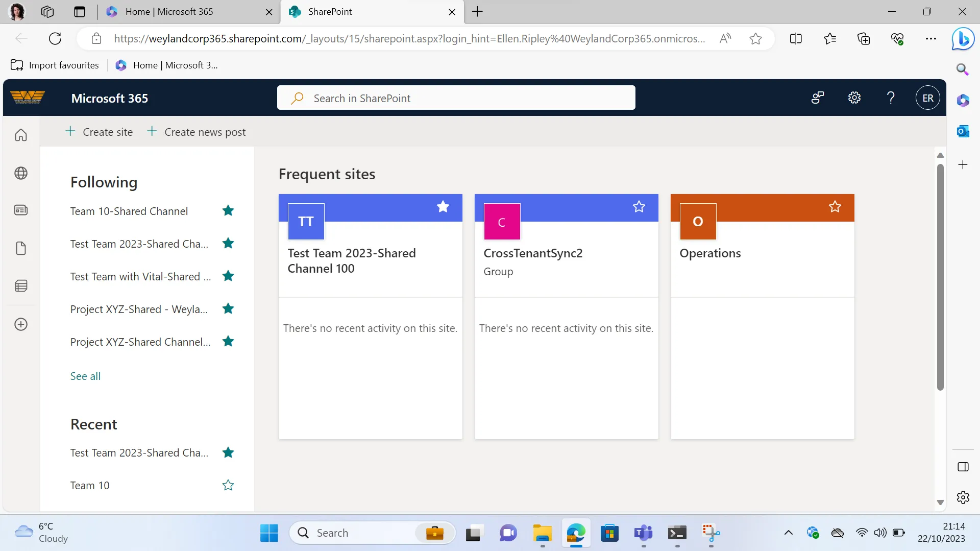980x551 pixels.
Task: Open browser sidebar search icon
Action: coord(963,69)
